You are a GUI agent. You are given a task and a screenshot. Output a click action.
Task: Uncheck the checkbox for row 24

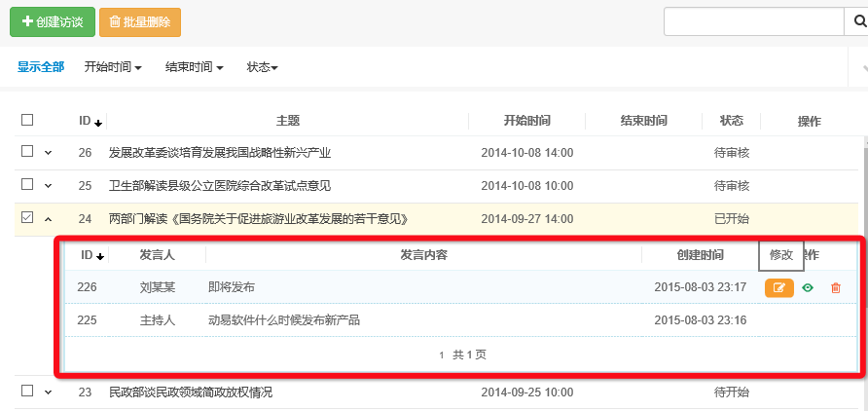(27, 218)
